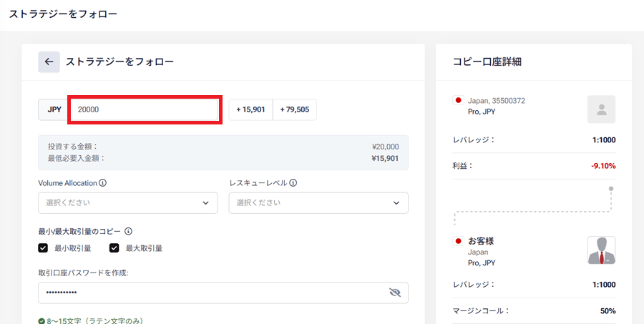Click the JPY currency label

click(54, 109)
